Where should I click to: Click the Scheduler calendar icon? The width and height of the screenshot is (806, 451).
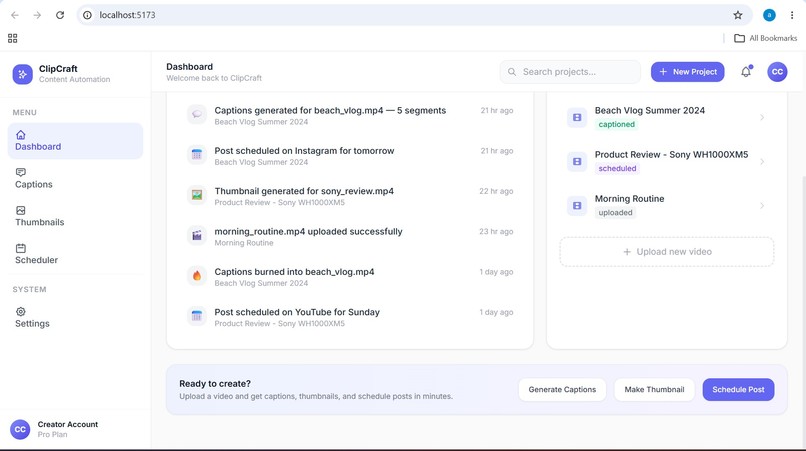click(x=21, y=248)
